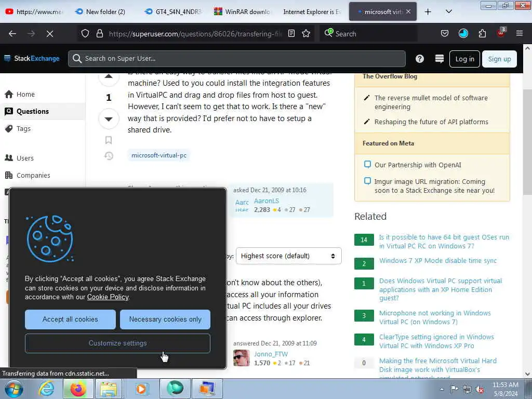Open tracking protection shield icon
Image resolution: width=532 pixels, height=399 pixels.
point(85,34)
